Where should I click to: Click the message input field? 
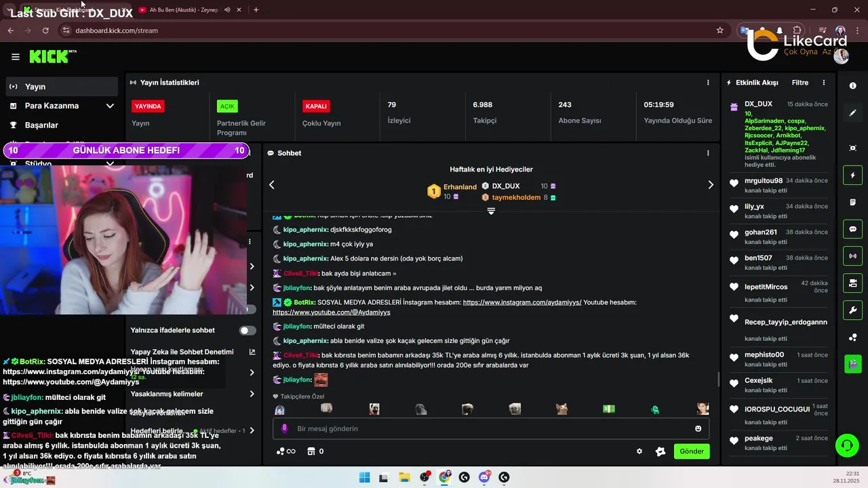point(491,428)
